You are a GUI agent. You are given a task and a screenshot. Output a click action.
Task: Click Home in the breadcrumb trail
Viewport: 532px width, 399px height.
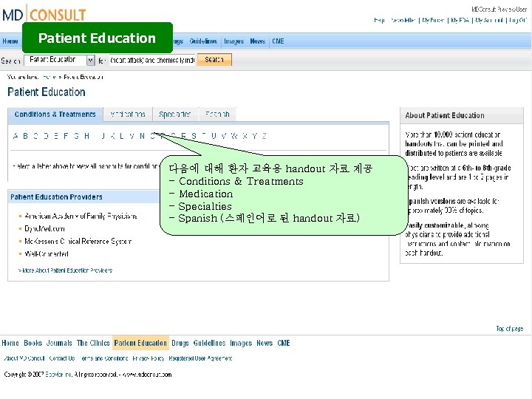pyautogui.click(x=50, y=77)
